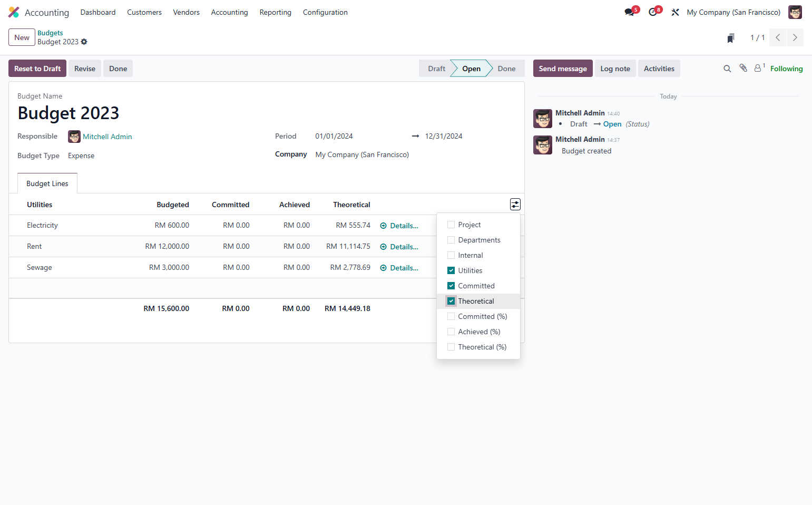Open the Reporting menu
This screenshot has width=812, height=505.
[x=276, y=12]
